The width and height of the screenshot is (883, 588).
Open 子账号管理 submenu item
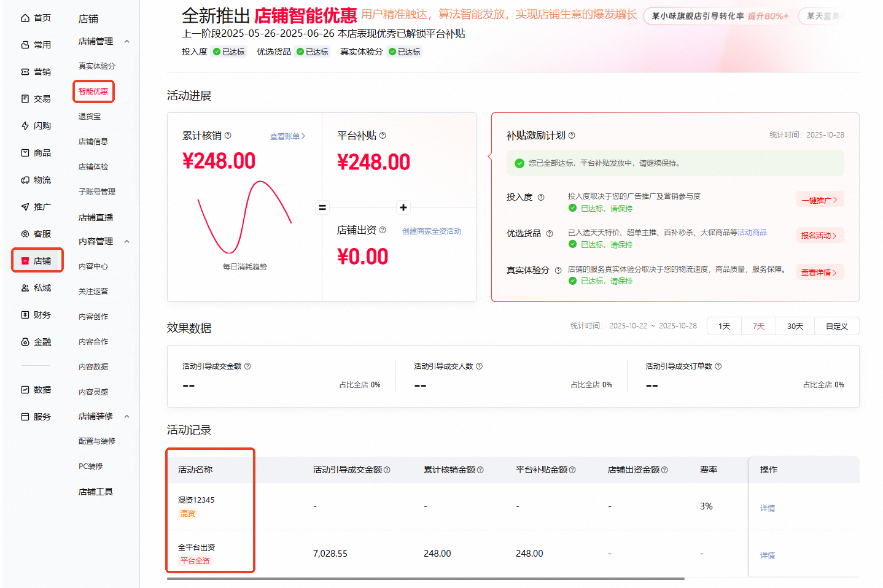coord(97,192)
